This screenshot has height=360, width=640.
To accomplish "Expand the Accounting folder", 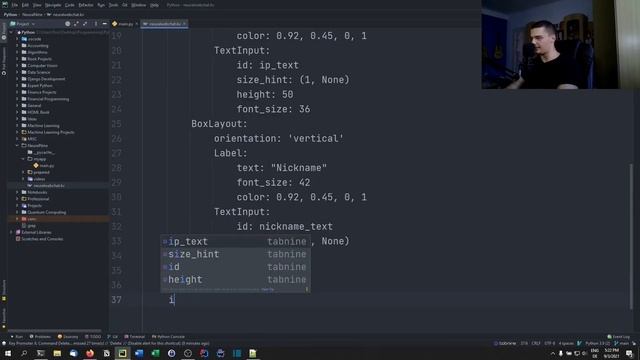I will click(18, 46).
